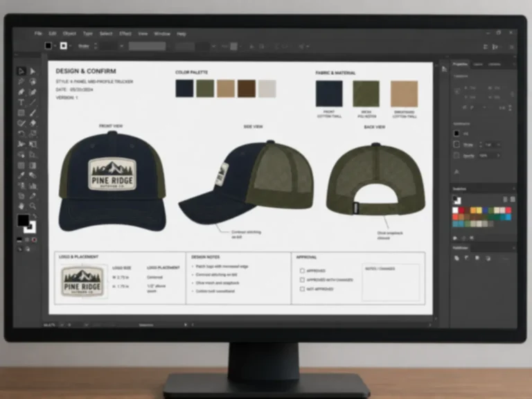Pick the Scale tool

tap(33, 134)
